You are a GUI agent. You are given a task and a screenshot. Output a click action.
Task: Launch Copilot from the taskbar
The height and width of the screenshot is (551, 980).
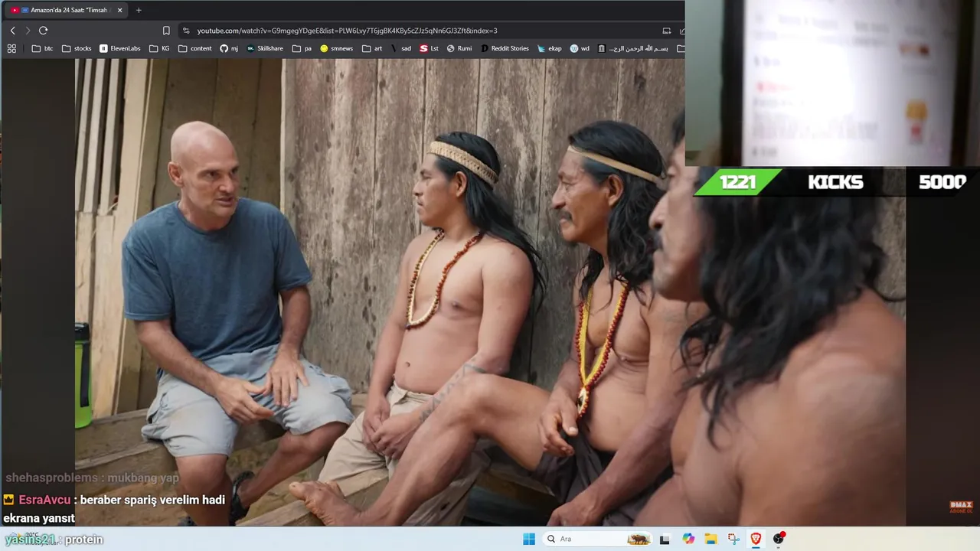coord(688,539)
